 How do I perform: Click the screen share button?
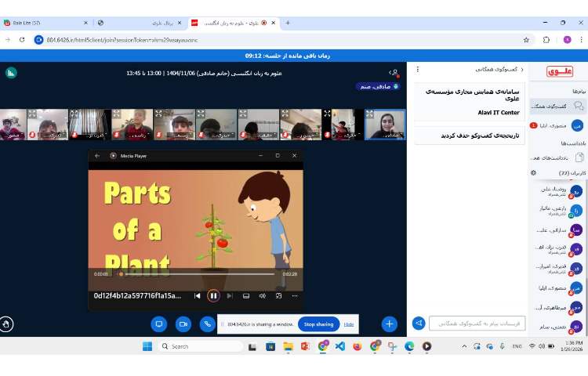159,324
